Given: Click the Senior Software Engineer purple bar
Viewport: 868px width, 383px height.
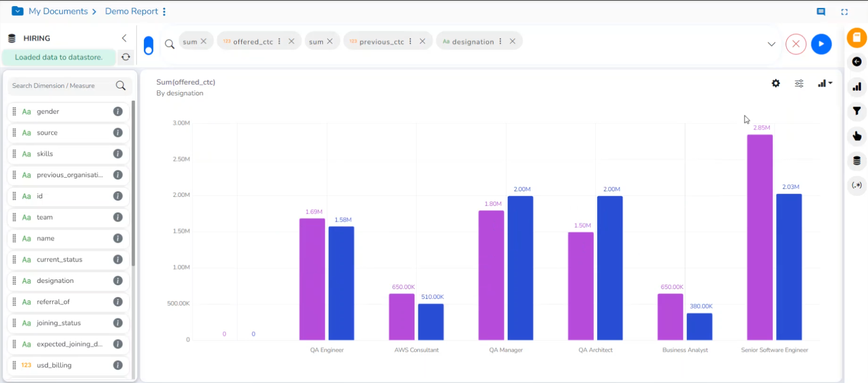Looking at the screenshot, I should pos(760,237).
